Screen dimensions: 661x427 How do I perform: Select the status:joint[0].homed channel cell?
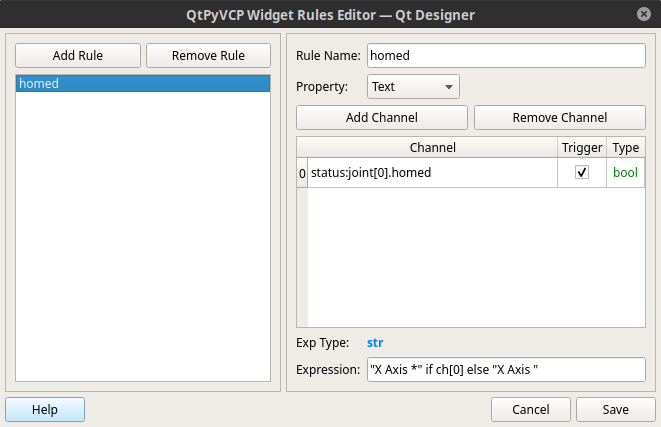point(433,173)
